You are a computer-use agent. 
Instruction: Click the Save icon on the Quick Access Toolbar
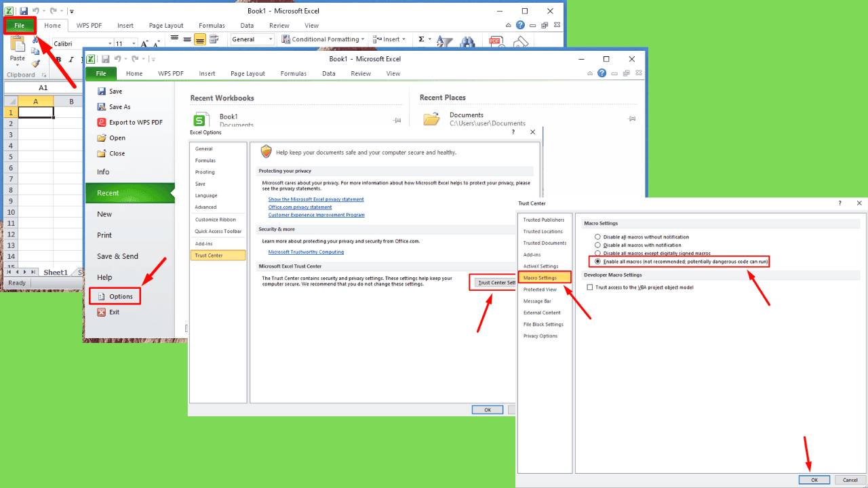point(24,11)
